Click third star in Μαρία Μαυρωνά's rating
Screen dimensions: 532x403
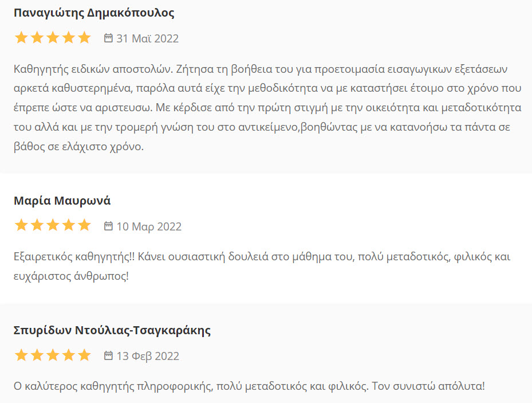tap(53, 225)
